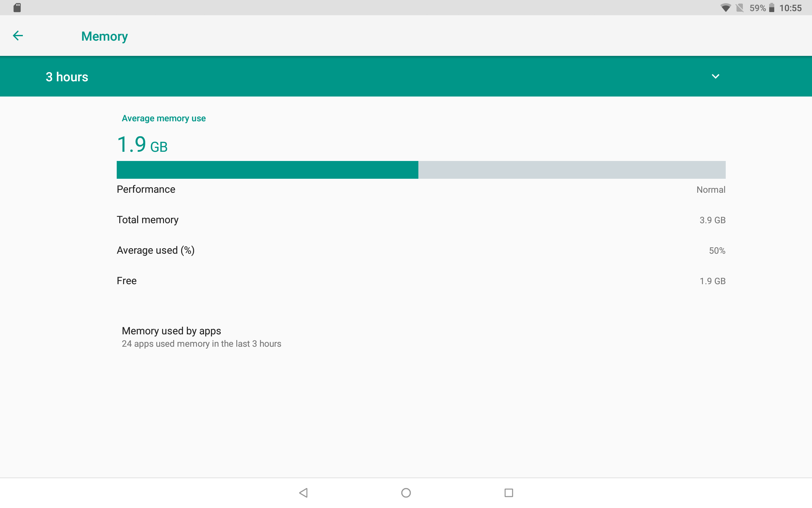Screen dimensions: 812x508
Task: Open Memory used by apps
Action: pos(421,337)
